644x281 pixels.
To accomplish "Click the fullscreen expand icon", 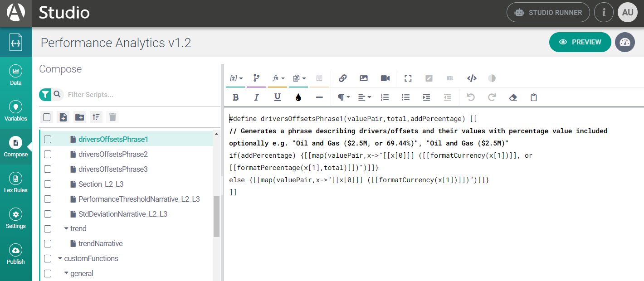I will pos(408,78).
